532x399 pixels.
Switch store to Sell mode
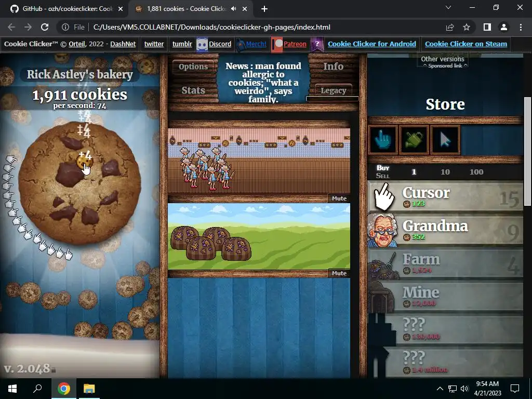(x=383, y=176)
